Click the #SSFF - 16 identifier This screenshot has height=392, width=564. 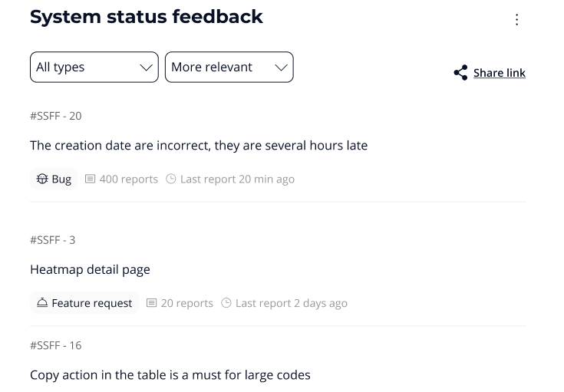[x=55, y=345]
